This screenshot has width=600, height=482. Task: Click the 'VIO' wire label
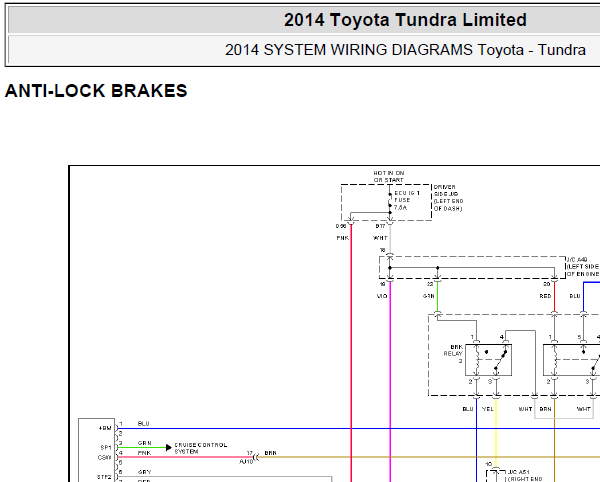point(382,296)
